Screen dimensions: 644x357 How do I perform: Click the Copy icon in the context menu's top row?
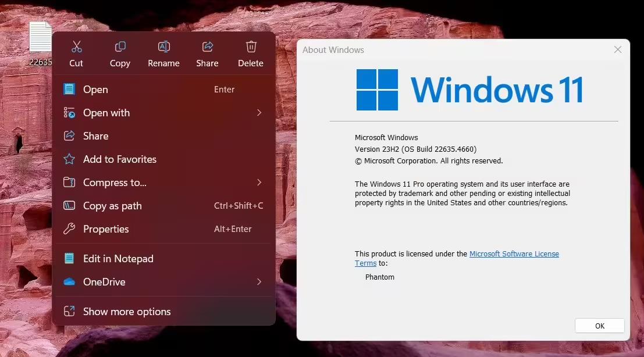pyautogui.click(x=120, y=47)
